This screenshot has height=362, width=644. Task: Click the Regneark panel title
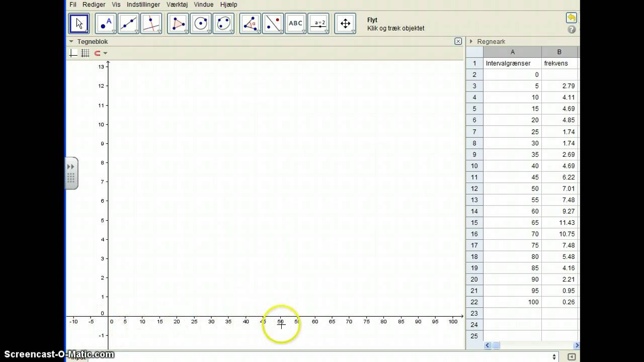click(x=491, y=42)
